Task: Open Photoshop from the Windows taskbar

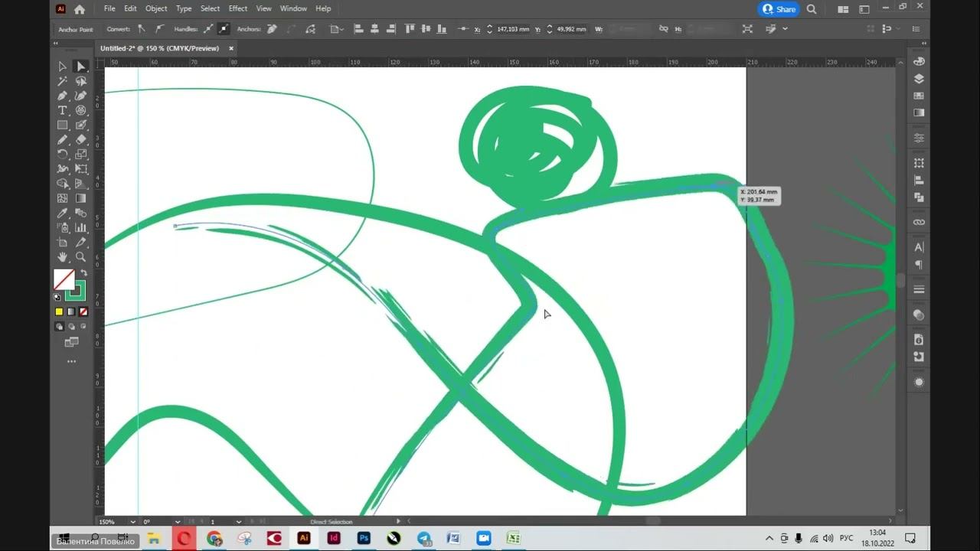Action: click(364, 538)
